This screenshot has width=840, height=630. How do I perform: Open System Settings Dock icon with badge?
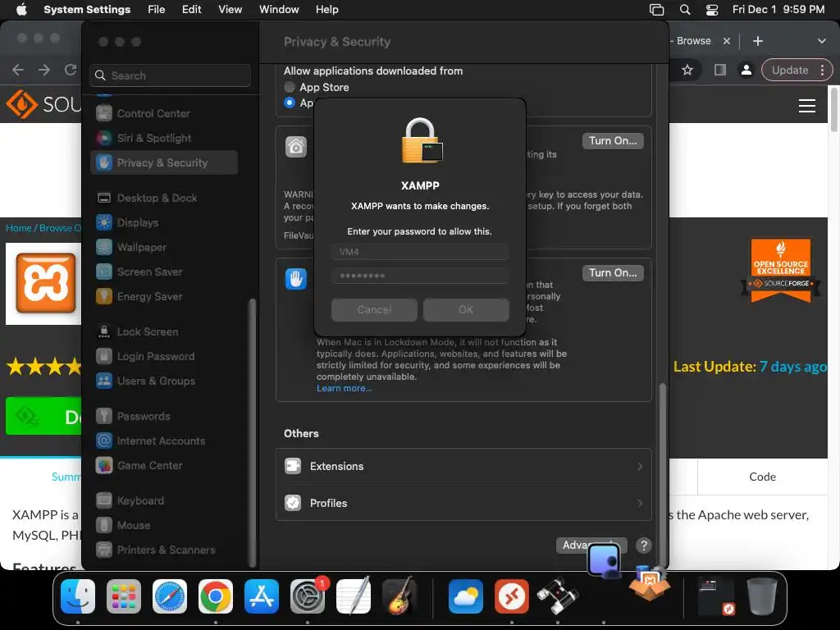(x=308, y=596)
